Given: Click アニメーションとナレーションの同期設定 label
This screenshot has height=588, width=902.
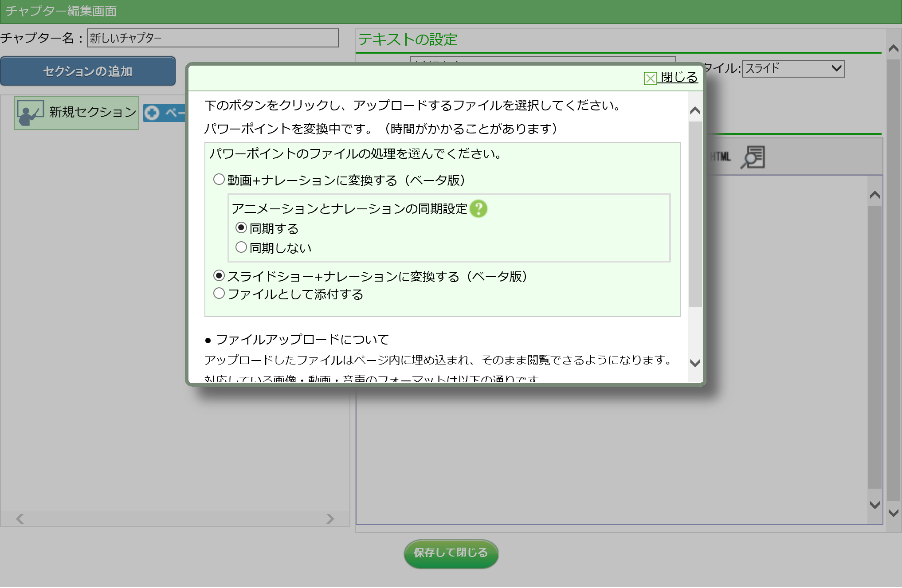Looking at the screenshot, I should click(349, 208).
